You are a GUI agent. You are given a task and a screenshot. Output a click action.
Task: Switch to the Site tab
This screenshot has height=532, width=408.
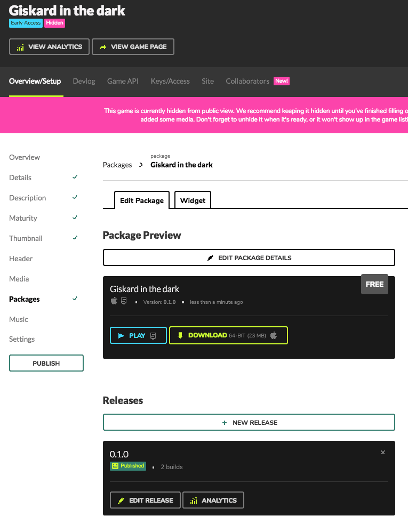pos(208,81)
